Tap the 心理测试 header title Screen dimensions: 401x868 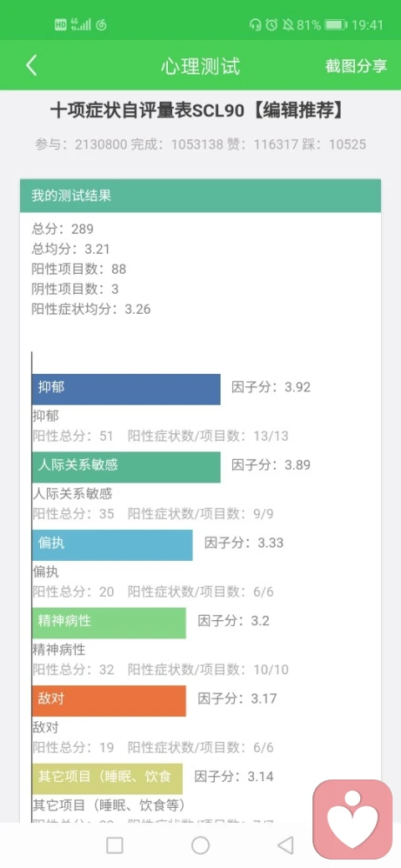(x=200, y=66)
